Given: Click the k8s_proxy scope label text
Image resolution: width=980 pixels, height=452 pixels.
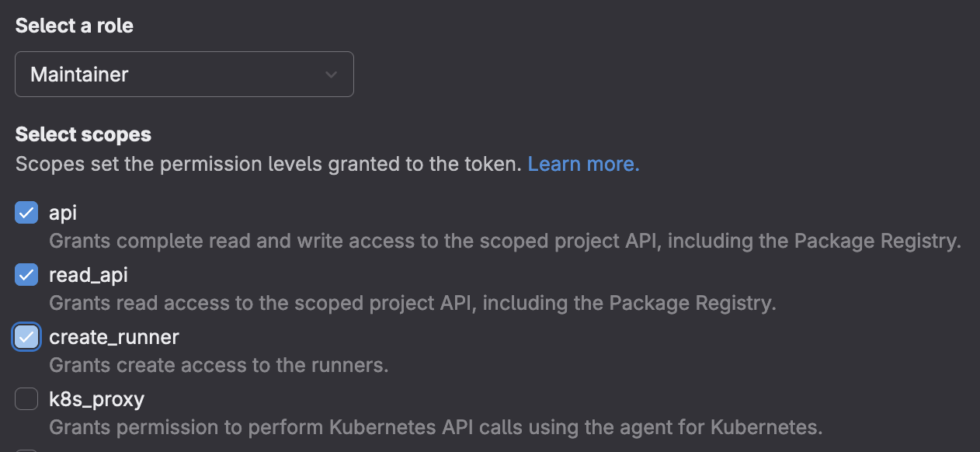Looking at the screenshot, I should coord(96,399).
